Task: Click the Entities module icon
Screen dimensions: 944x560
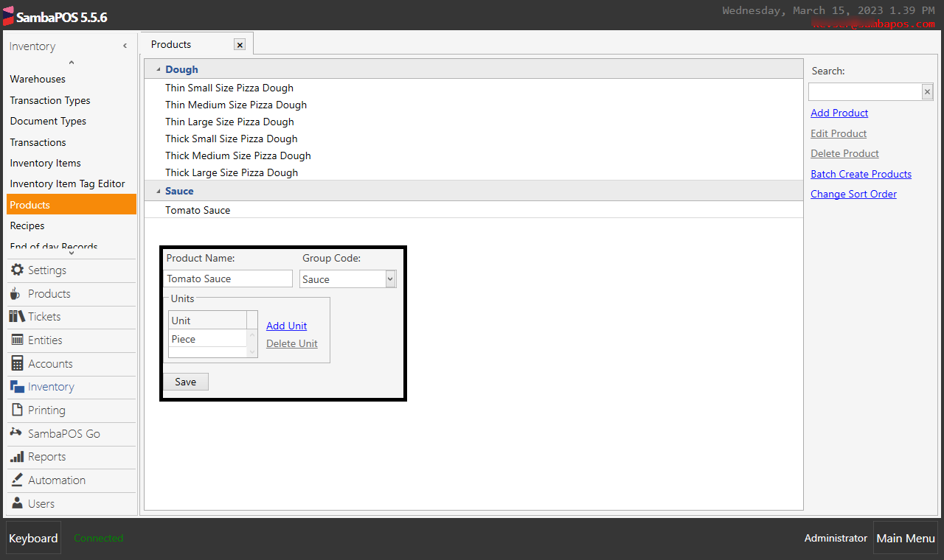Action: (x=16, y=340)
